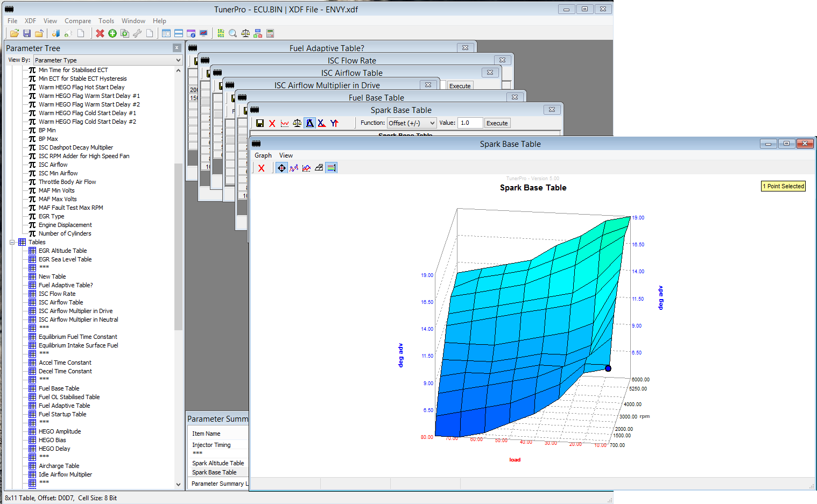Open the View By Parameter Type dropdown

[108, 60]
